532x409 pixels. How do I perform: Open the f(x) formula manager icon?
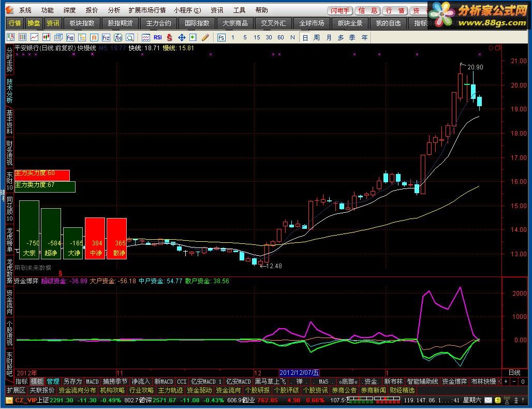pyautogui.click(x=117, y=37)
